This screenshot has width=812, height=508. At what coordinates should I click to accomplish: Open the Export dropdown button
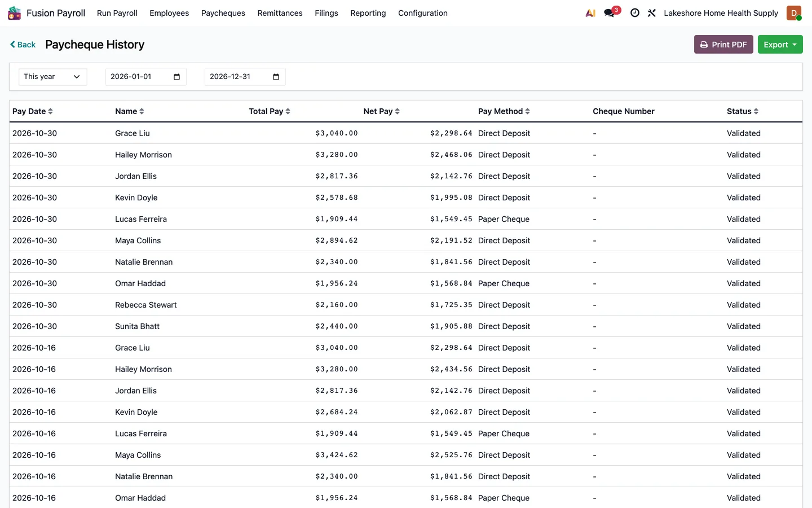tap(780, 45)
